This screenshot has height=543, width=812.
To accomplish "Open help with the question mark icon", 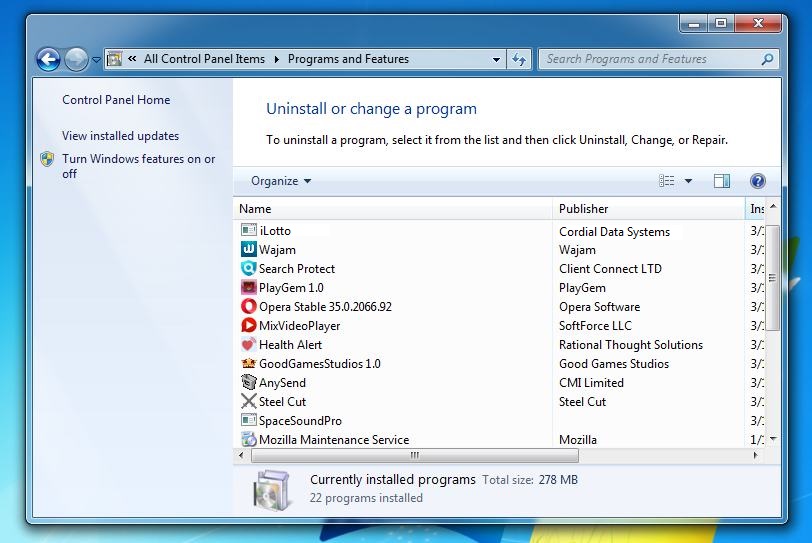I will coord(758,181).
